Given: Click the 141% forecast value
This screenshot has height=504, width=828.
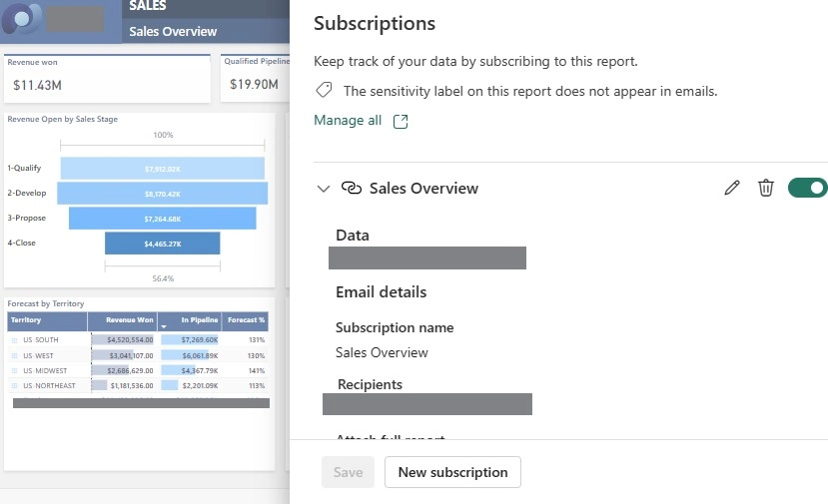Looking at the screenshot, I should click(257, 371).
